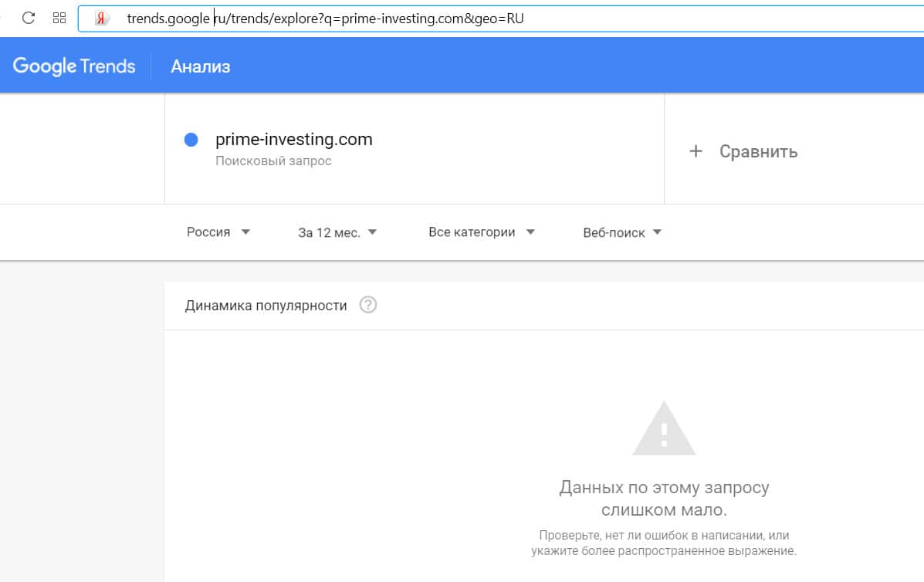924x582 pixels.
Task: Expand the Россия region dropdown
Action: (218, 232)
